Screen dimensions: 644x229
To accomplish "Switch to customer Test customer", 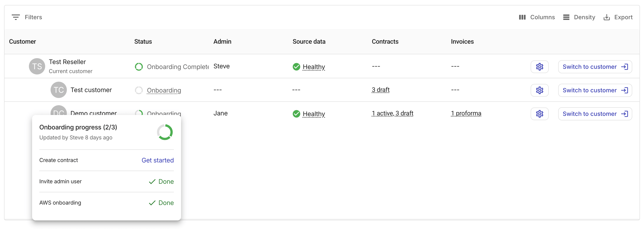I will click(x=595, y=90).
